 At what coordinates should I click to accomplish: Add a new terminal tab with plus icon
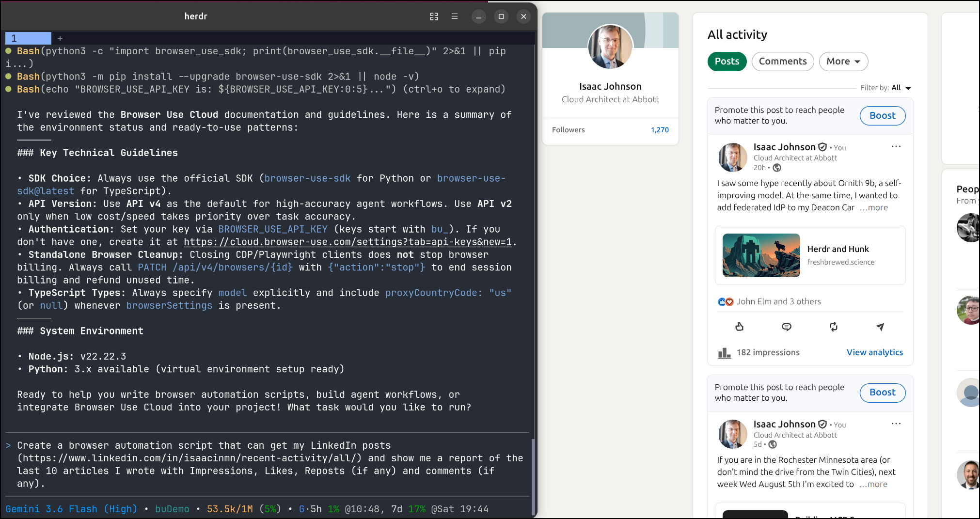60,38
